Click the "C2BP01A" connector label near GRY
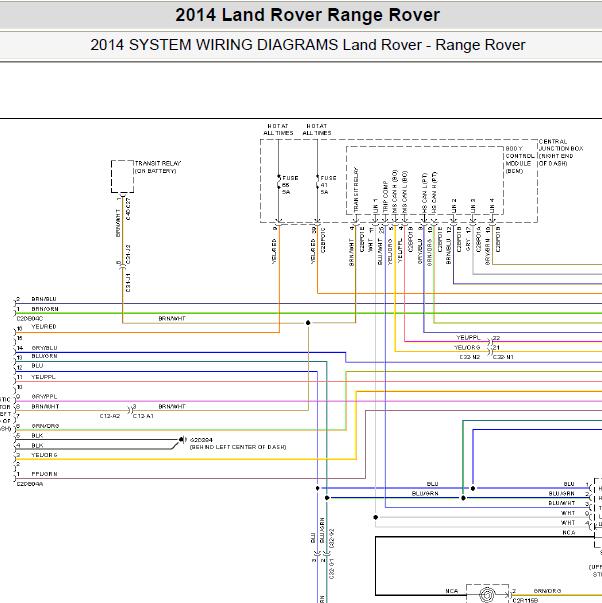602x603 pixels. click(x=479, y=239)
